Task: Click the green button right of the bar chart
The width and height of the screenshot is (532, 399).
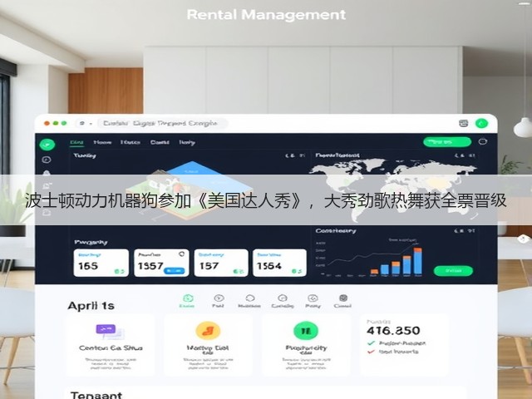Action: (x=453, y=271)
